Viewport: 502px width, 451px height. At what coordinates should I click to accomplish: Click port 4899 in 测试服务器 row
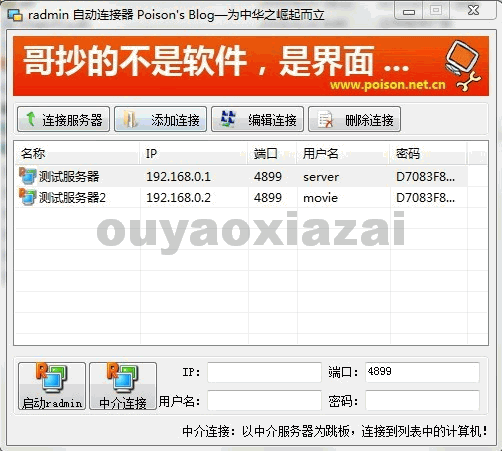click(x=268, y=177)
